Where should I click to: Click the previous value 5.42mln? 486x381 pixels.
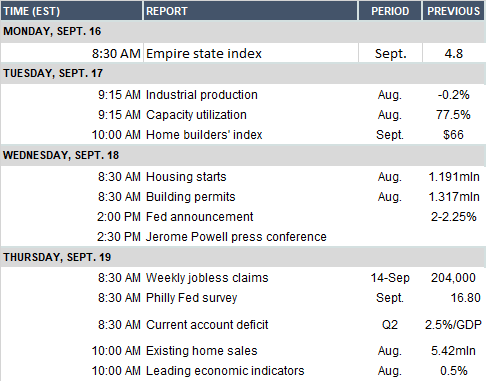(453, 351)
